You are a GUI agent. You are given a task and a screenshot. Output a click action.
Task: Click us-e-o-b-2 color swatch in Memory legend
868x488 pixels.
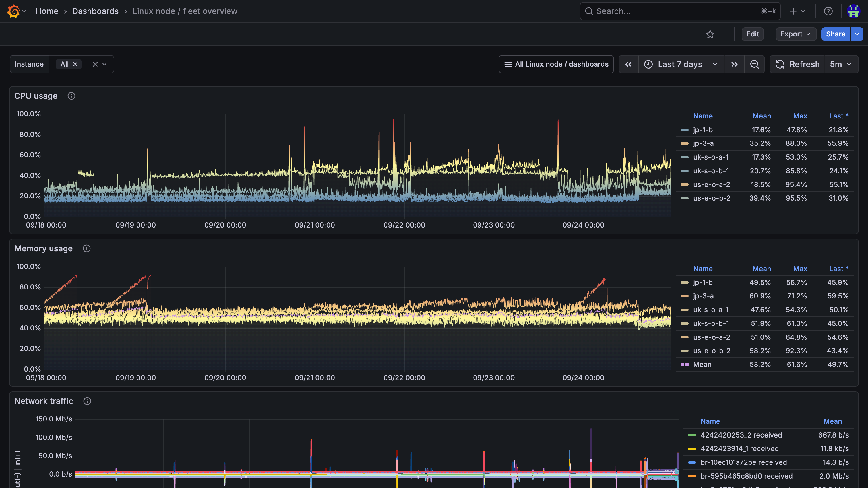684,351
